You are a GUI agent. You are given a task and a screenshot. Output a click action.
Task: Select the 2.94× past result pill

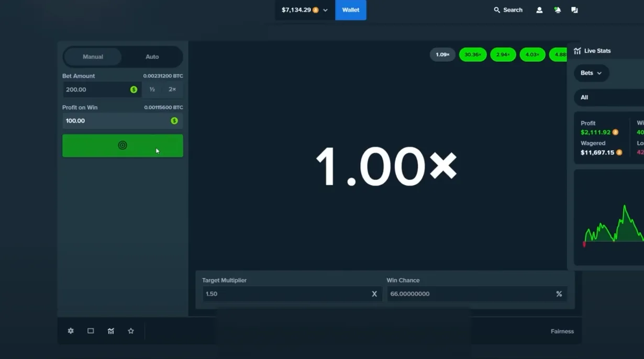pos(503,54)
